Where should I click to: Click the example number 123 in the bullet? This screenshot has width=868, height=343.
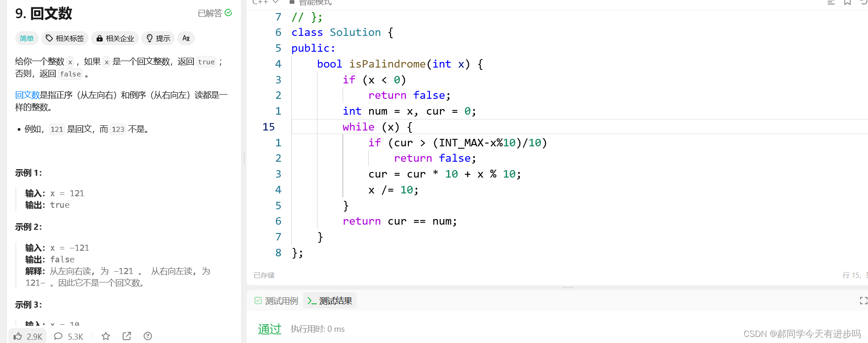118,129
